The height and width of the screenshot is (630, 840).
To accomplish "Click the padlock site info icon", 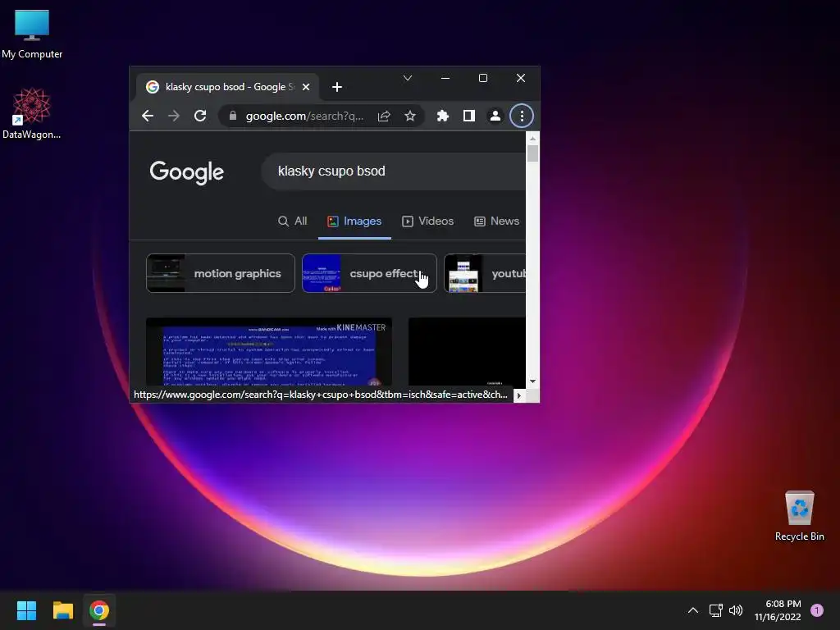I will (232, 116).
